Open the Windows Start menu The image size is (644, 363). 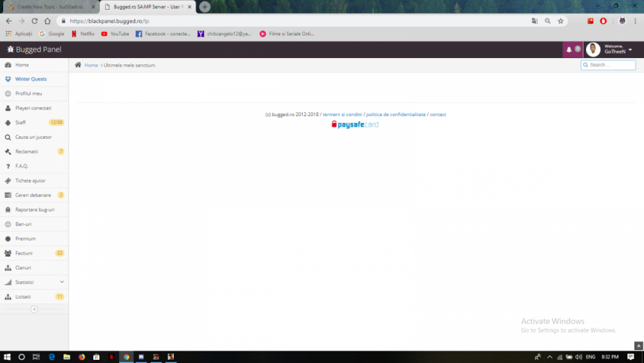click(x=6, y=357)
